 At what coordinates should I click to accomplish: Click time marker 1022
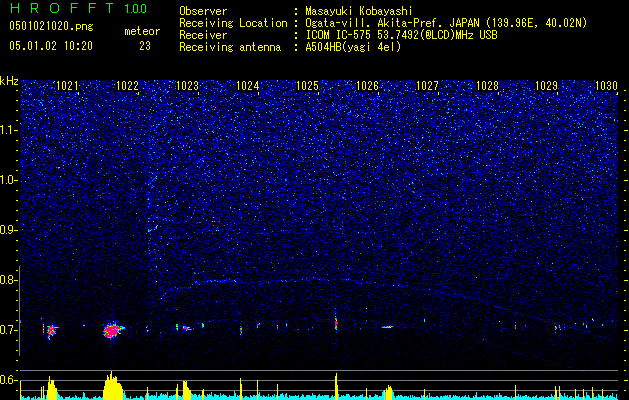(x=128, y=86)
